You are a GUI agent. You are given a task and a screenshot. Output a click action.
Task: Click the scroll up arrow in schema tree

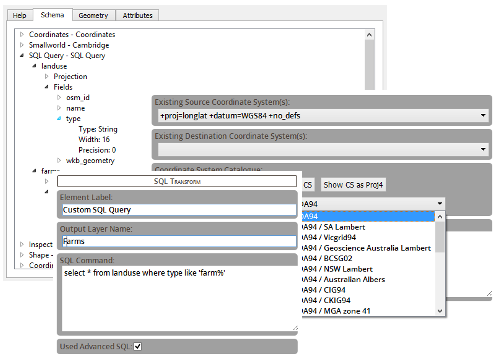369,35
